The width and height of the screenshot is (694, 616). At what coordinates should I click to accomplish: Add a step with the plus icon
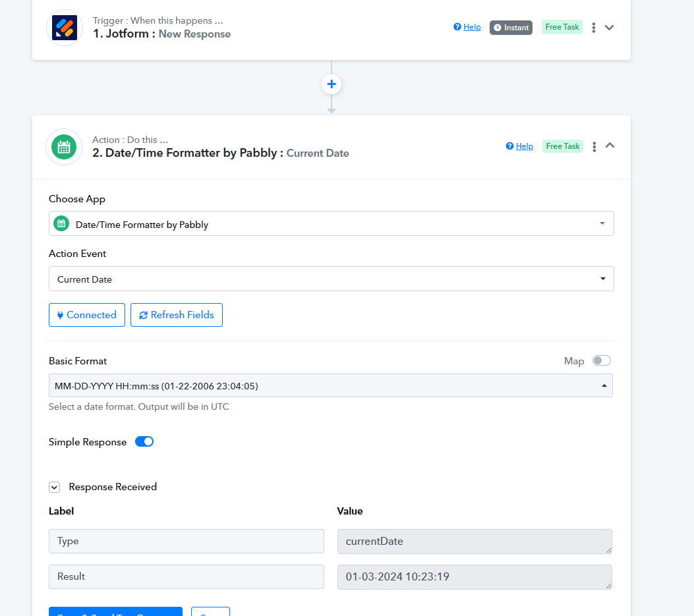332,84
